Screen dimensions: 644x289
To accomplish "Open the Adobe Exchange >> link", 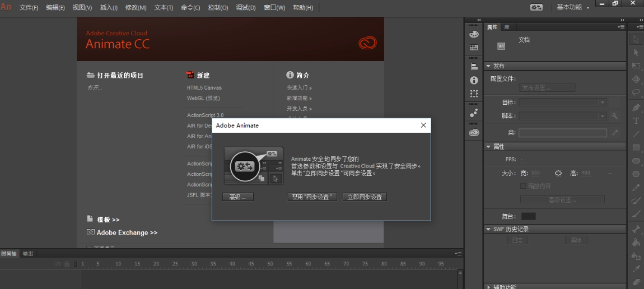I will tap(127, 232).
